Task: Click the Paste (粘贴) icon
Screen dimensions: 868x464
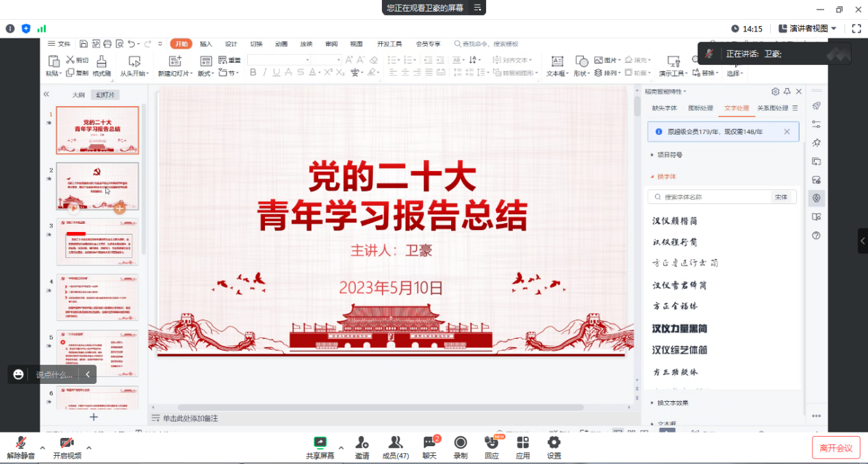Action: click(x=53, y=62)
